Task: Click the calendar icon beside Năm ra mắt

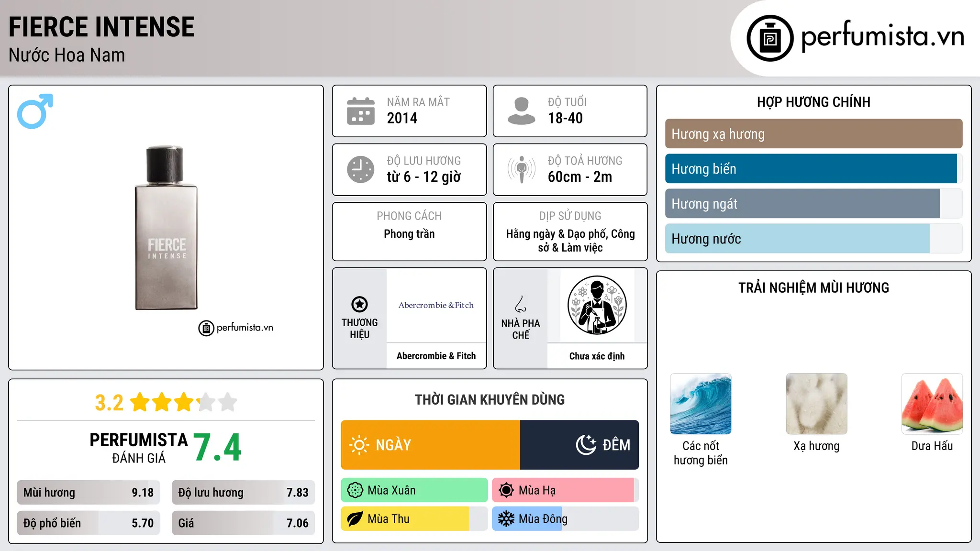Action: point(361,111)
